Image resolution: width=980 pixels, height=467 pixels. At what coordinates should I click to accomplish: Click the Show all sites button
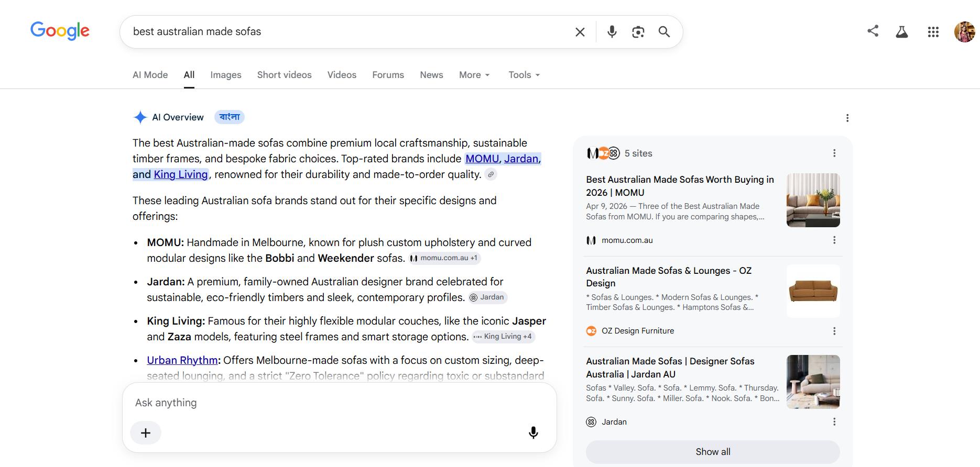tap(713, 452)
